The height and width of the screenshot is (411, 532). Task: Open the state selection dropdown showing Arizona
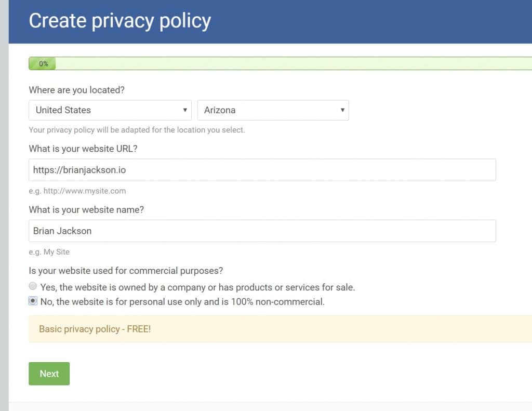273,110
